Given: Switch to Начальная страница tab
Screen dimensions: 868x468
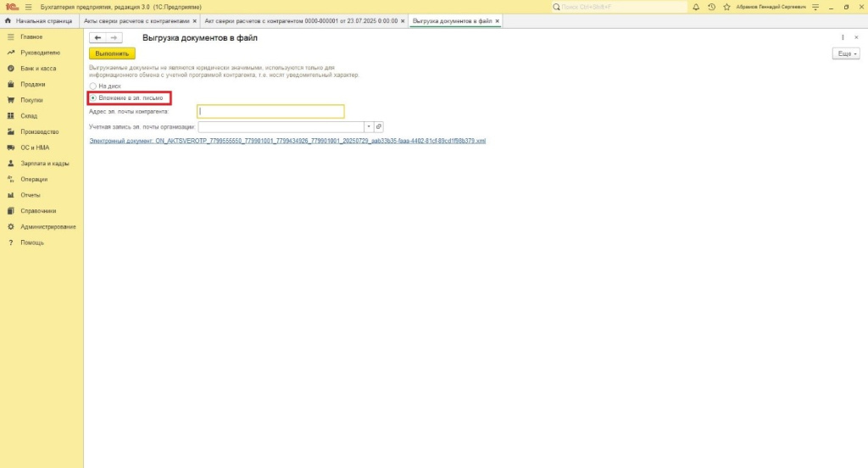Looking at the screenshot, I should click(x=39, y=20).
